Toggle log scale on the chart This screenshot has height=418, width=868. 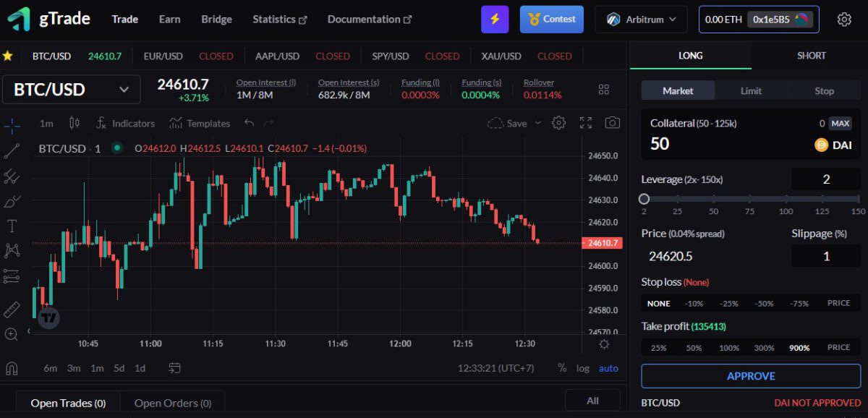(x=583, y=368)
